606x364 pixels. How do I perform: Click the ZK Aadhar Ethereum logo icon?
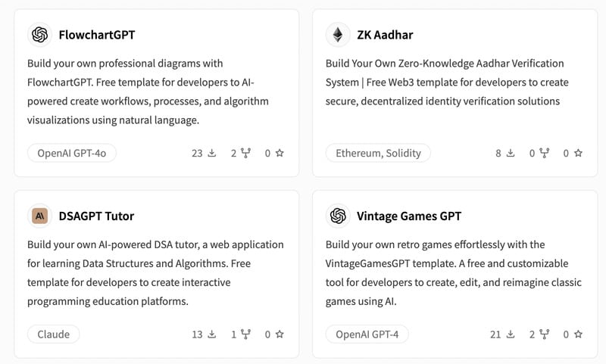pyautogui.click(x=338, y=35)
